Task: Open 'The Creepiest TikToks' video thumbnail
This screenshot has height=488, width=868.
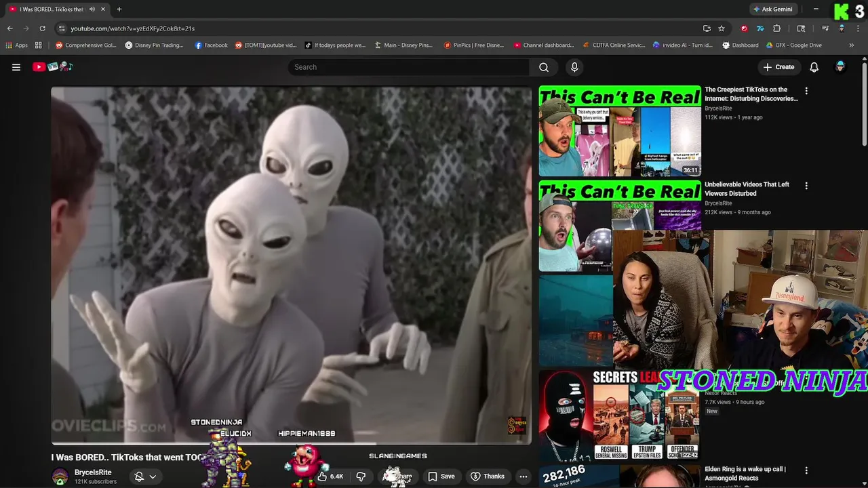Action: coord(620,131)
